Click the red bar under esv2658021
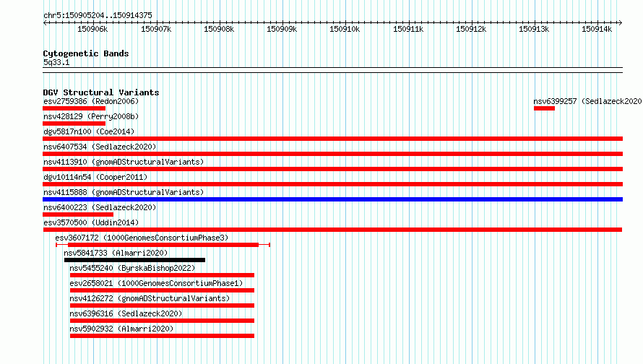 pos(162,290)
